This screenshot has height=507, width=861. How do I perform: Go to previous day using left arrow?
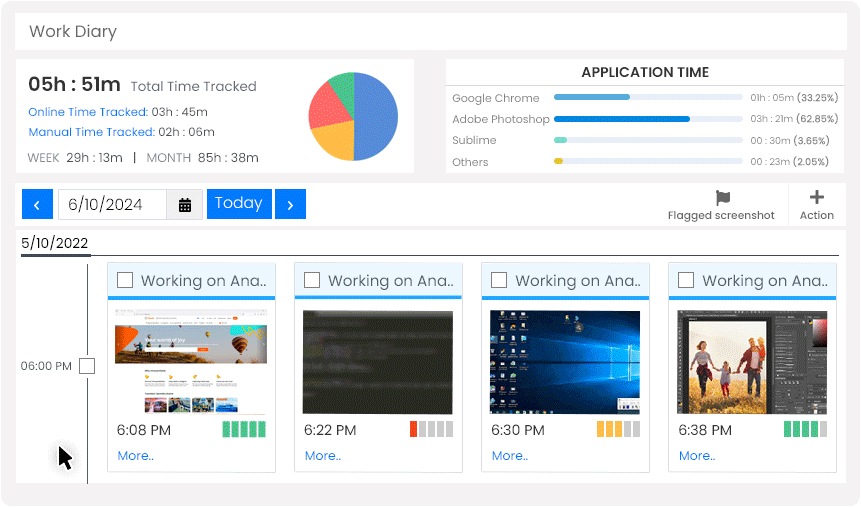[37, 205]
